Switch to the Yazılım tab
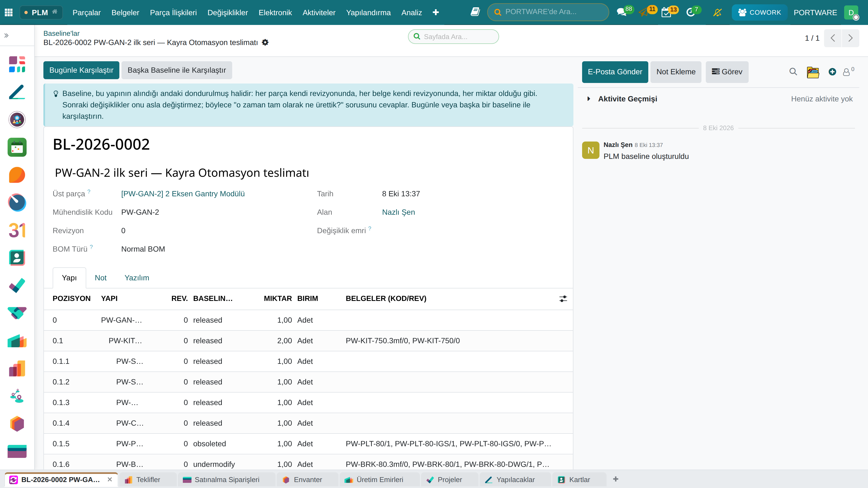This screenshot has height=488, width=868. 137,278
